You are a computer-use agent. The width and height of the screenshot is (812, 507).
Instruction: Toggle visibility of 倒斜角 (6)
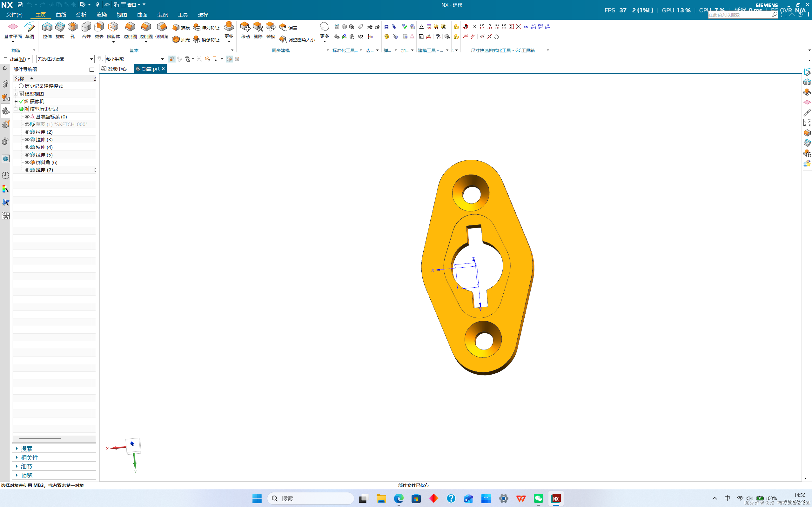click(27, 162)
